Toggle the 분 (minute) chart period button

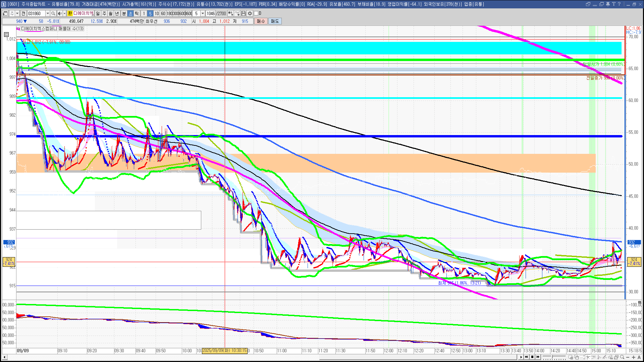124,13
